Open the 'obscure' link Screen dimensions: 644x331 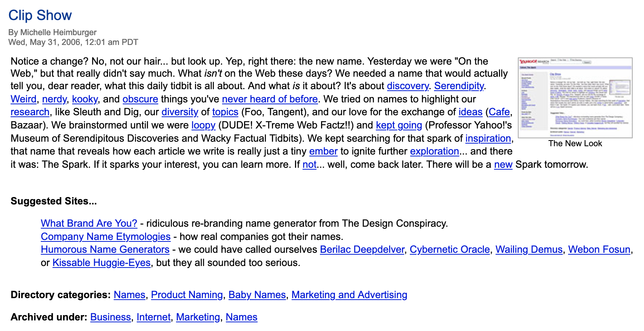point(140,99)
